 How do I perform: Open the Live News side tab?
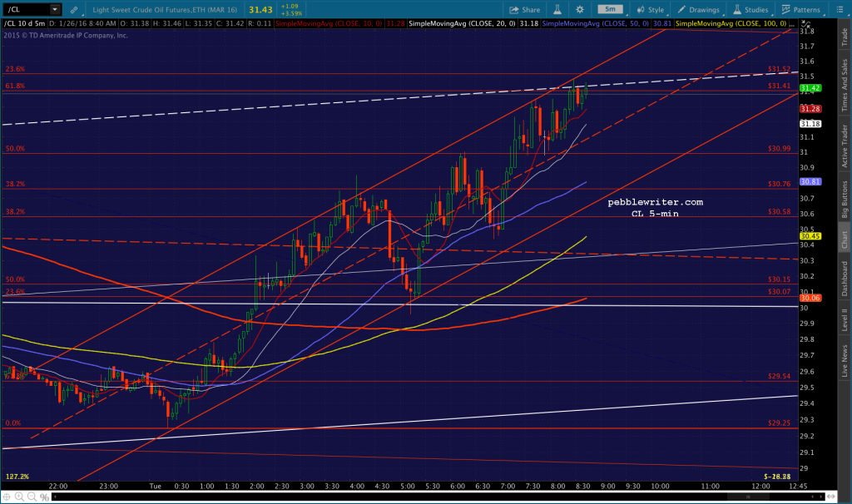(845, 361)
